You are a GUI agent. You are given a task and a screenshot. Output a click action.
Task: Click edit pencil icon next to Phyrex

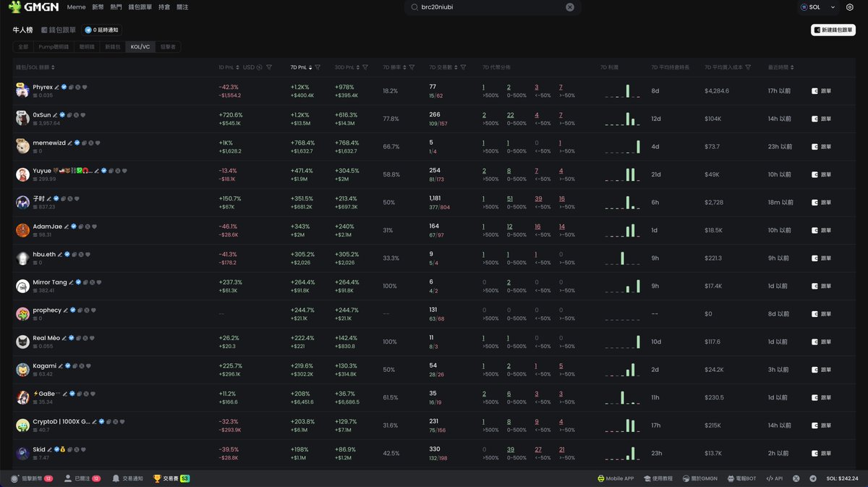point(56,87)
